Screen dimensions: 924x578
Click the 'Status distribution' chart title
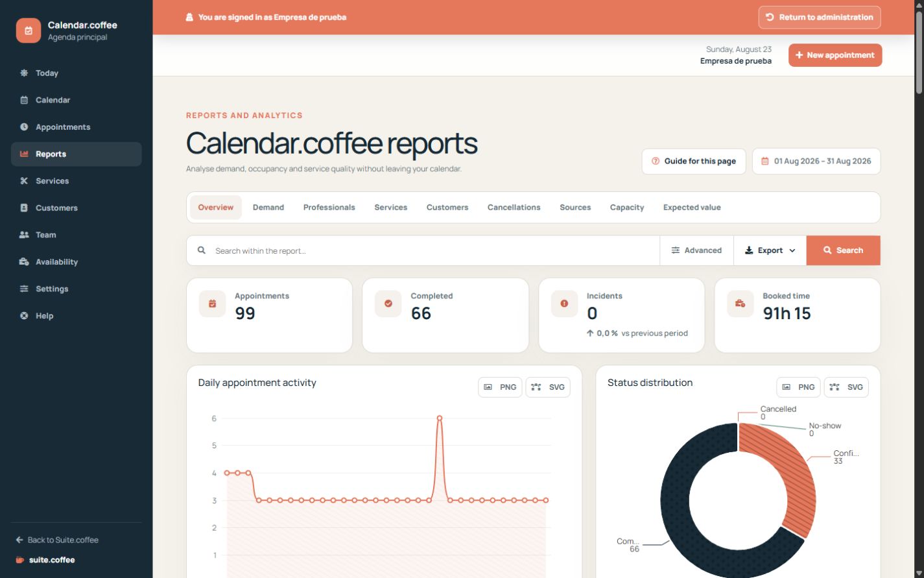650,383
